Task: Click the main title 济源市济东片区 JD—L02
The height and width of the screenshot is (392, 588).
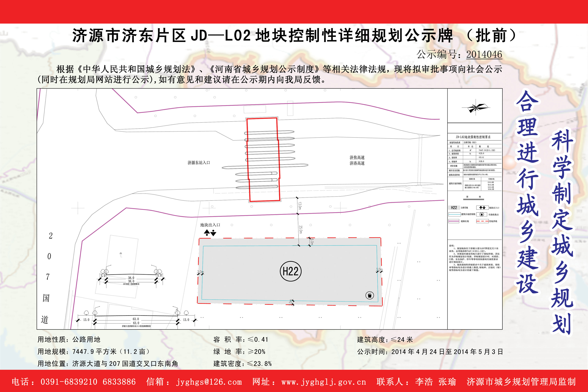Action: (x=162, y=35)
